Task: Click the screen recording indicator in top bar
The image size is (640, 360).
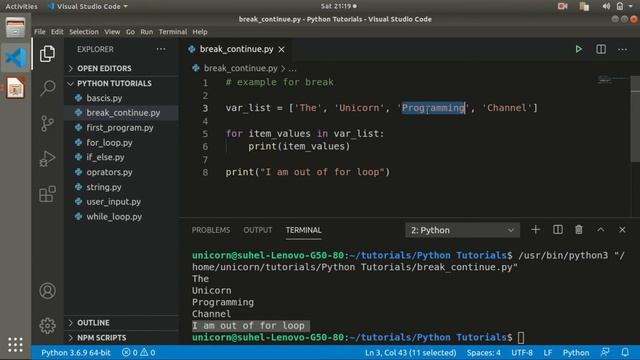Action: 562,6
